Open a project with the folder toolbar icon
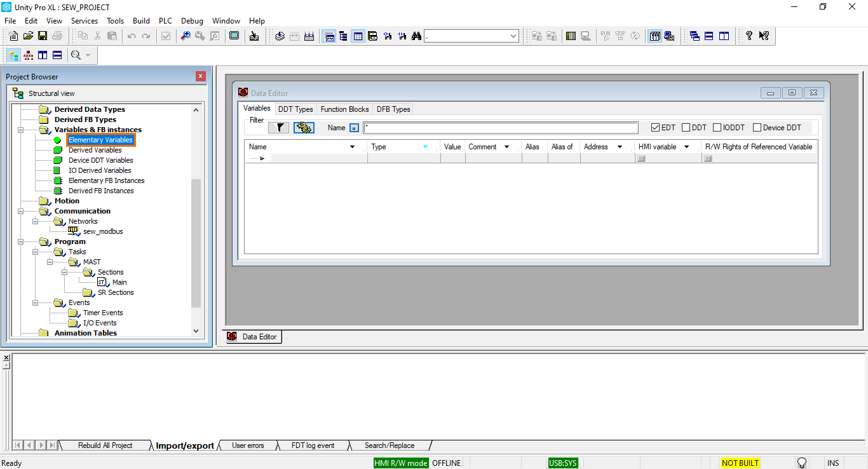Screen dimensions: 868x469 click(28, 36)
